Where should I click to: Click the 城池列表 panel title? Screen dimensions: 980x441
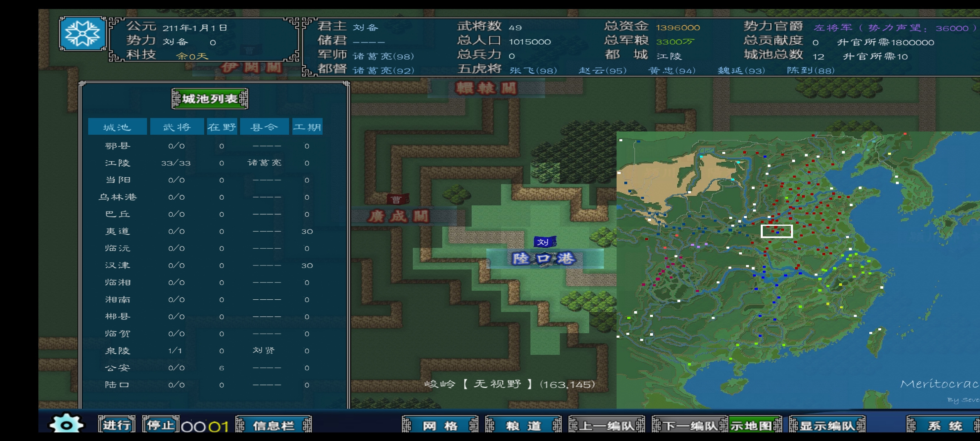pyautogui.click(x=209, y=98)
